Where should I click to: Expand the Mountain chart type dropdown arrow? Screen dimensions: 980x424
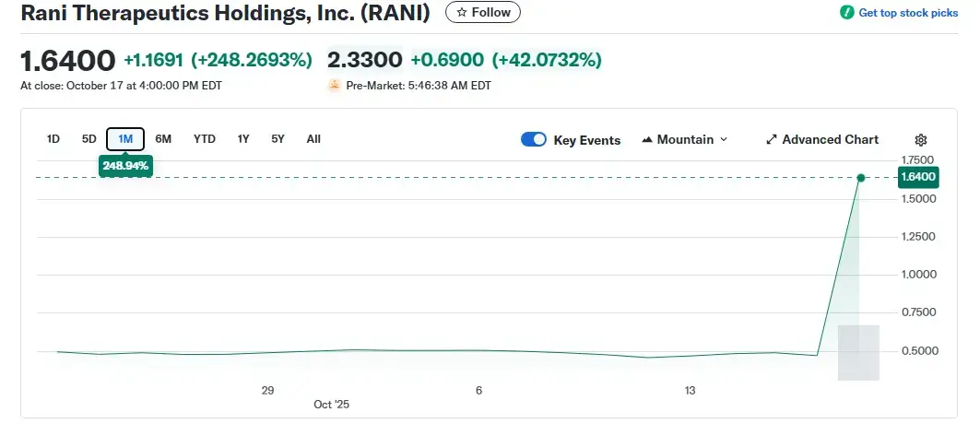(724, 140)
